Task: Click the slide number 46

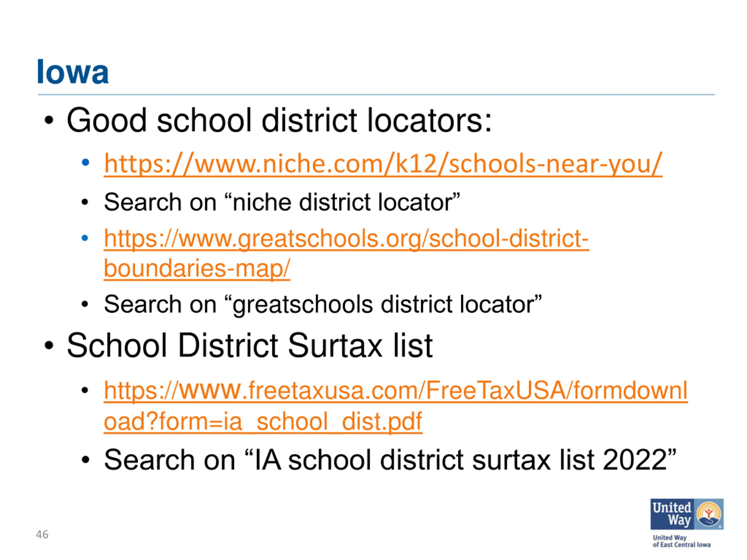Action: [x=42, y=534]
